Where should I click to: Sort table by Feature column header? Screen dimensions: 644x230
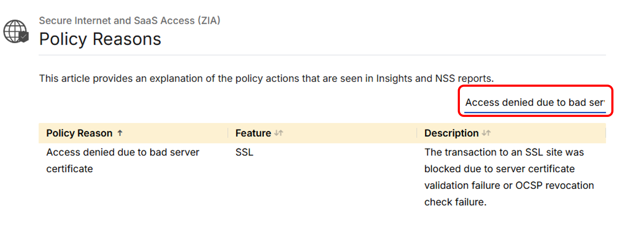(x=253, y=133)
